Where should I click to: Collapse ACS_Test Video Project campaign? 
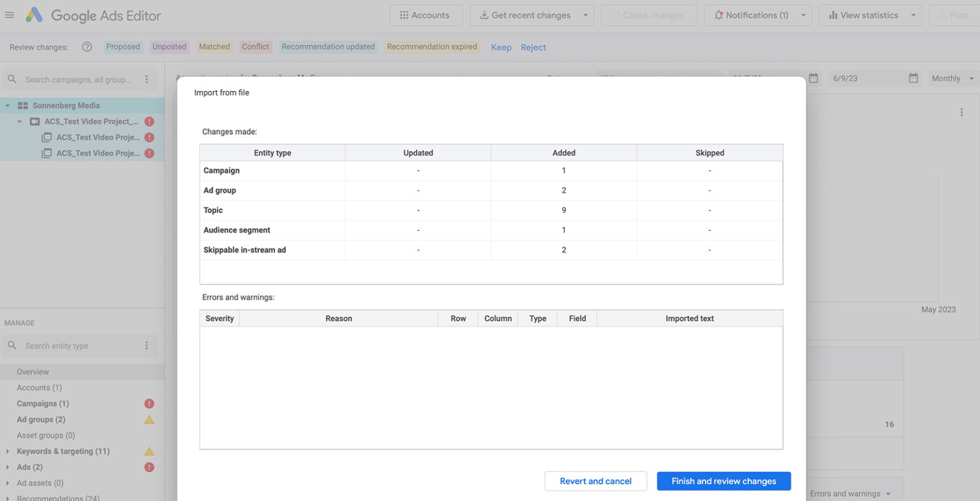[19, 121]
